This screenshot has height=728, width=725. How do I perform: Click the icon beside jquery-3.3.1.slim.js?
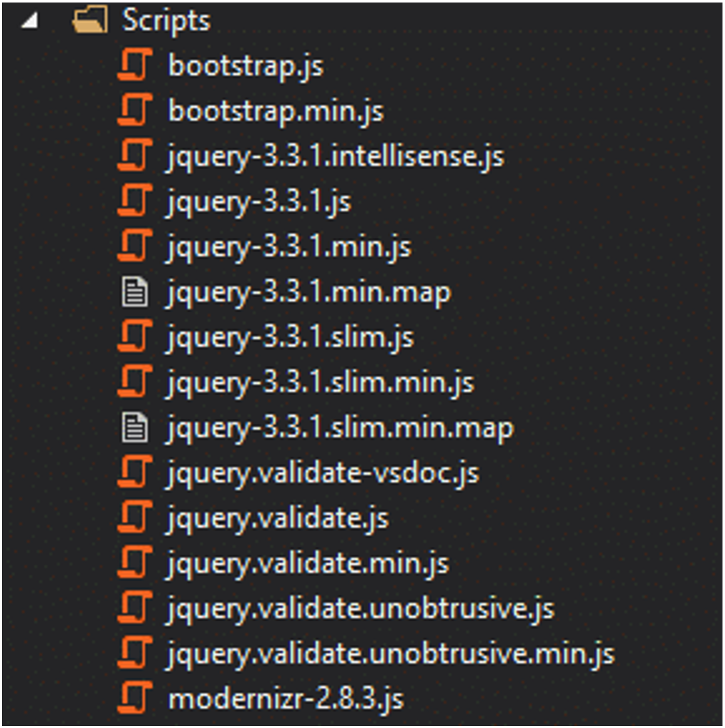[135, 336]
